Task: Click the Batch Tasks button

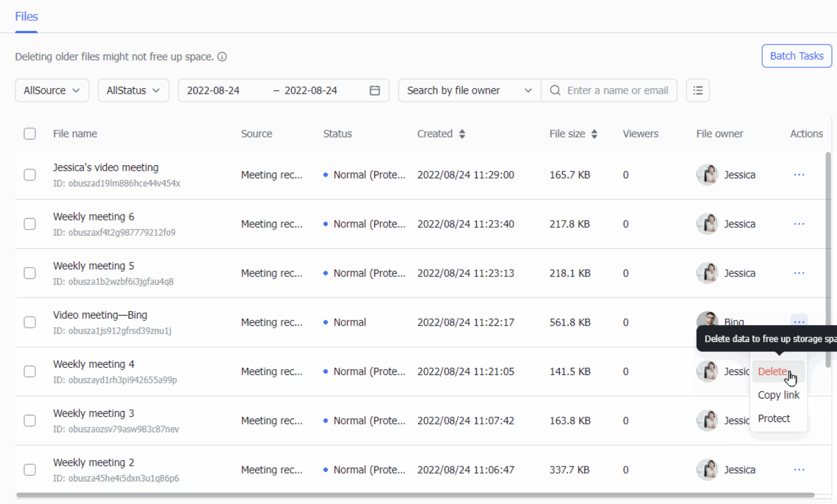Action: coord(796,56)
